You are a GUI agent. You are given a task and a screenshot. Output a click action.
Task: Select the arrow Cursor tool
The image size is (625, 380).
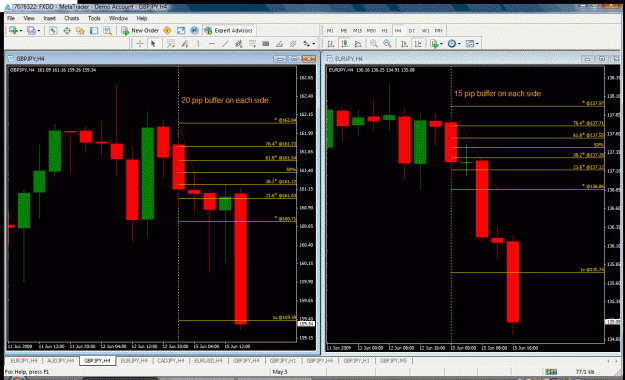pos(153,44)
